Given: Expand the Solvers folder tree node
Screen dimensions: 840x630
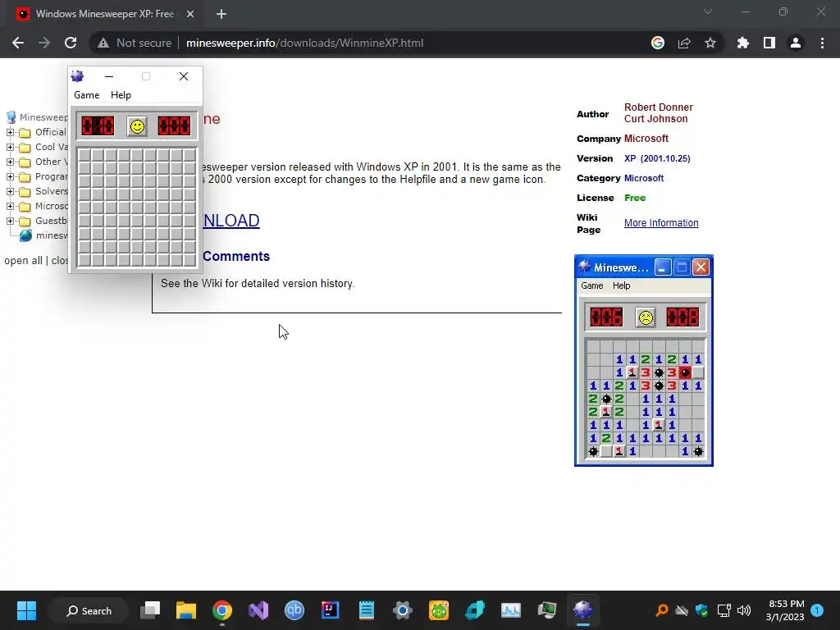Looking at the screenshot, I should [10, 191].
